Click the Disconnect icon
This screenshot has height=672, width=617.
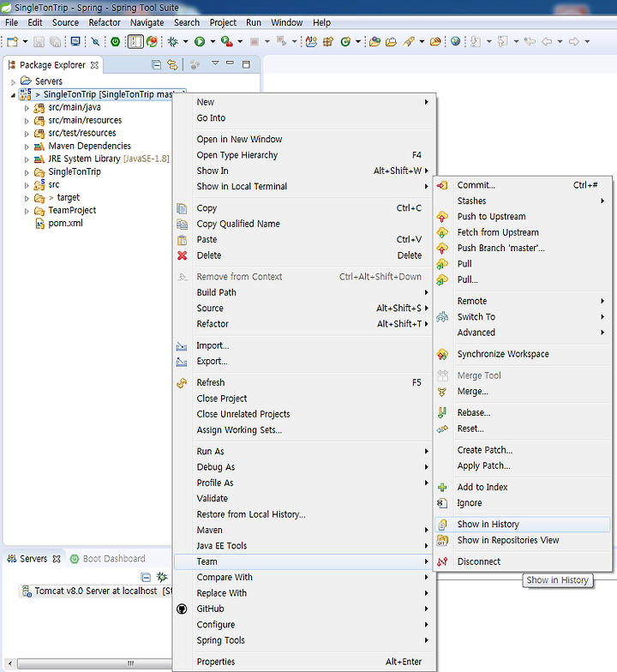point(442,561)
